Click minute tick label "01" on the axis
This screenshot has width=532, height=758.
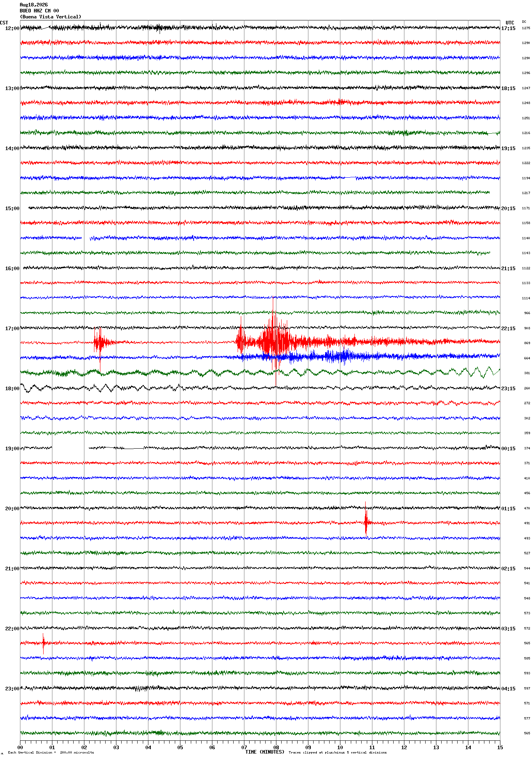click(52, 747)
